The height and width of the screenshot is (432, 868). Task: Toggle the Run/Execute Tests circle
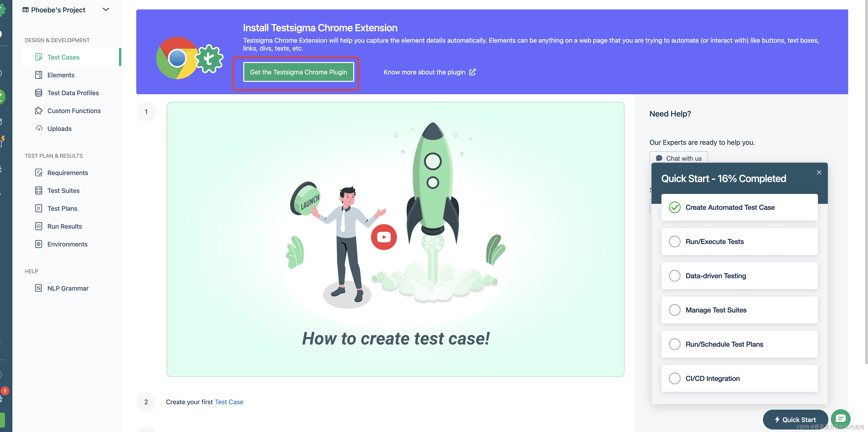click(675, 242)
